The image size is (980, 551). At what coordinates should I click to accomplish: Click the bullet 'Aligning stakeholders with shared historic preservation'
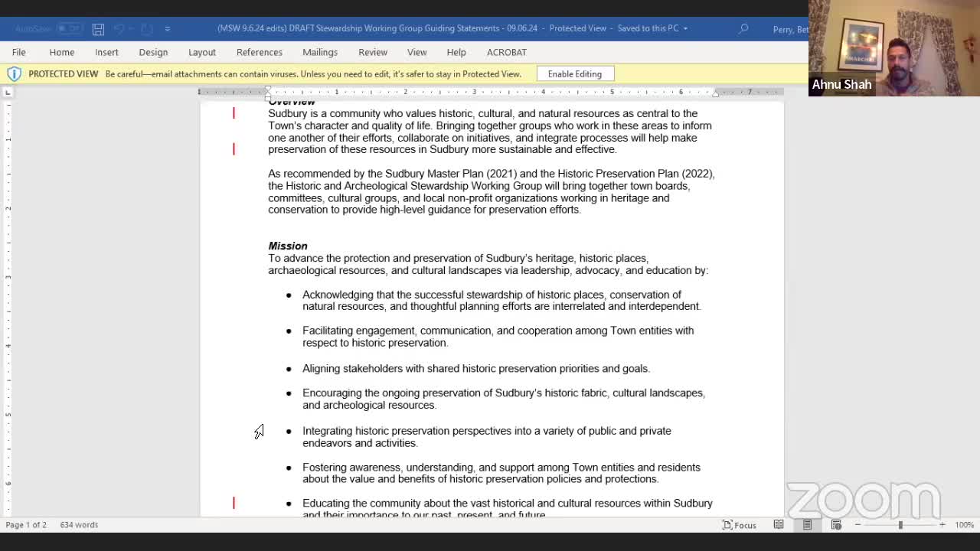(476, 368)
